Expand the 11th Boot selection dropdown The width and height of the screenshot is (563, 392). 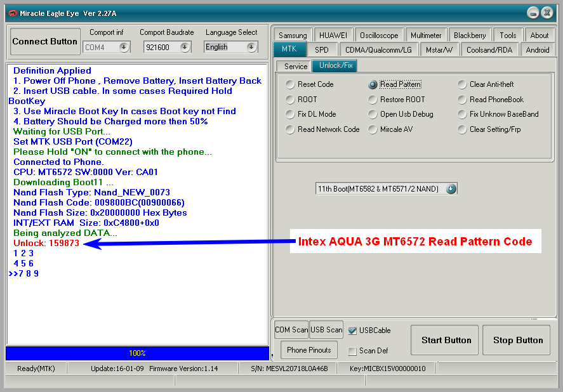tap(451, 189)
